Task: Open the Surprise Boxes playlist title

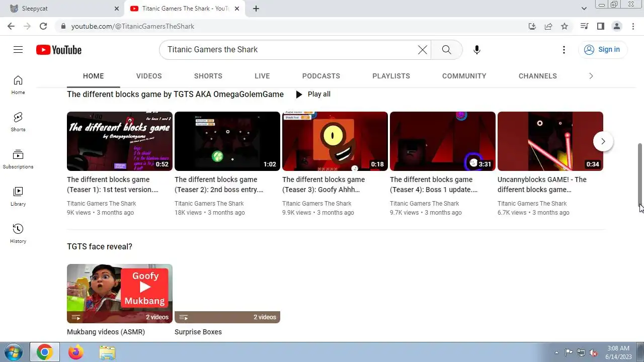Action: pyautogui.click(x=198, y=332)
